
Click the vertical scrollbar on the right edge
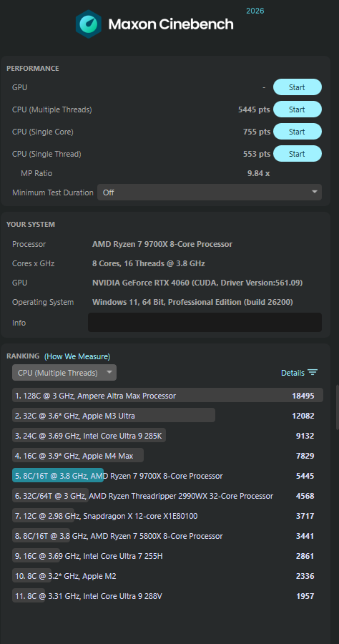click(338, 407)
